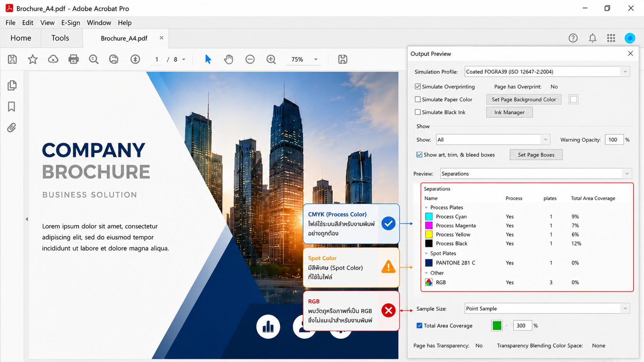Toggle Total Area Coverage checkbox
This screenshot has width=644, height=362.
[419, 325]
